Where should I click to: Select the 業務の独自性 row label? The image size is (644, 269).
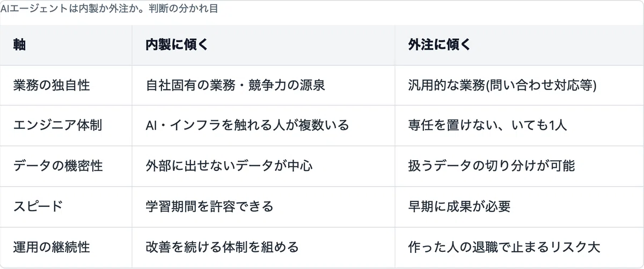pyautogui.click(x=52, y=86)
